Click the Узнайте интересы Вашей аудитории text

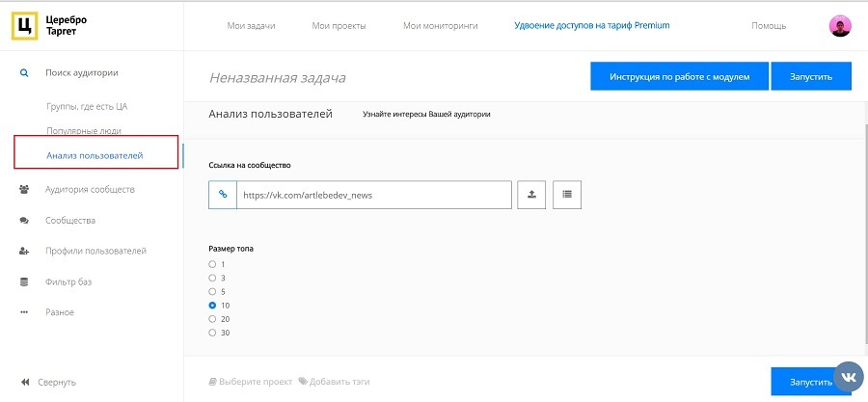point(426,114)
